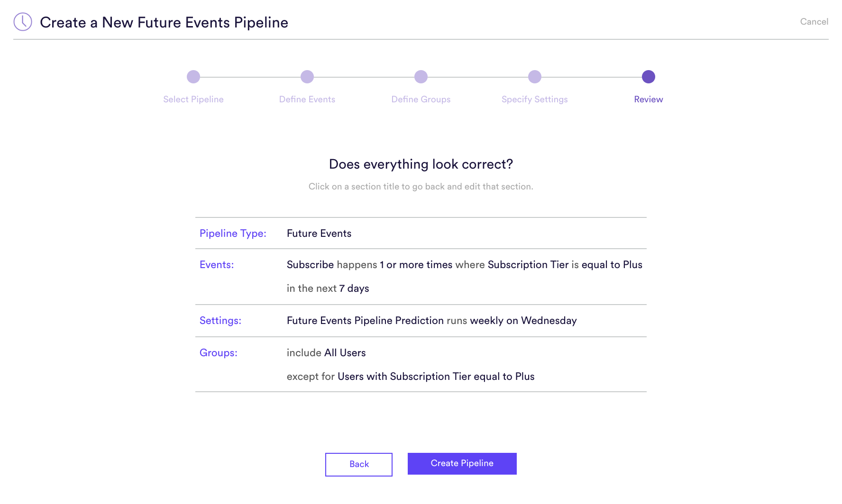The width and height of the screenshot is (842, 504).
Task: Edit the Events section title
Action: click(x=217, y=265)
